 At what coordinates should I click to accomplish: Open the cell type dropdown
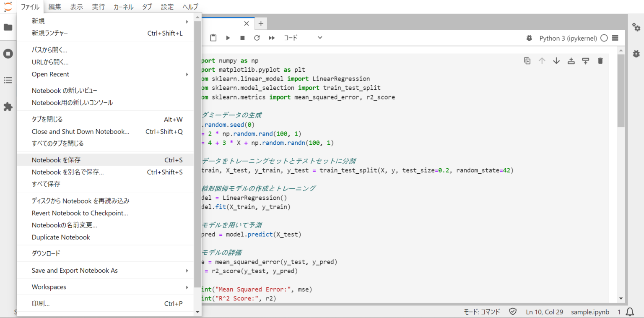pos(303,38)
